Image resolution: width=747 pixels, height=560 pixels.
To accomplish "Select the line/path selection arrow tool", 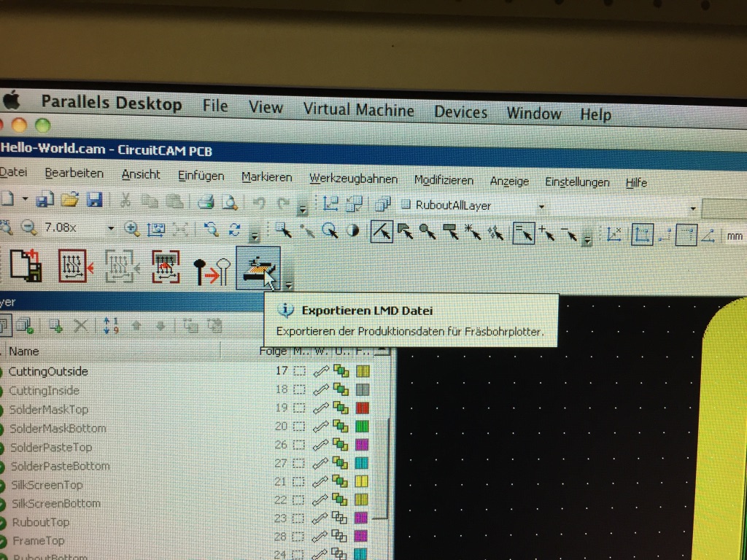I will coord(382,232).
